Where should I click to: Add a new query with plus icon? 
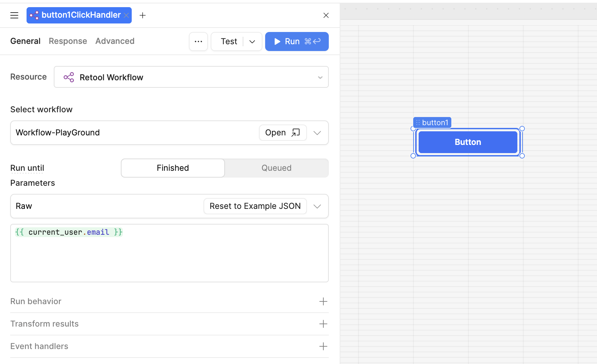[143, 15]
